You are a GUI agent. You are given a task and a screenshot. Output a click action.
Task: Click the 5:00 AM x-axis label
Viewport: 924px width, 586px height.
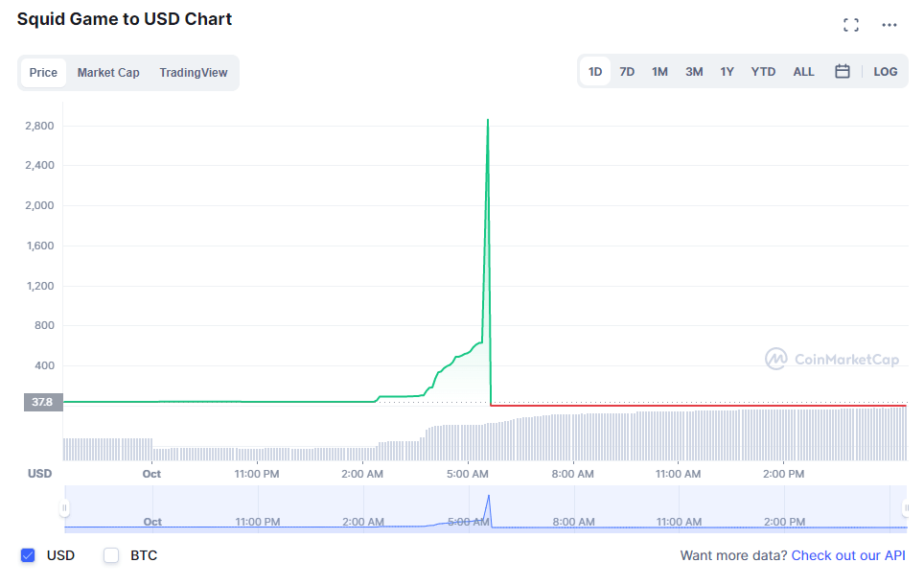(468, 474)
